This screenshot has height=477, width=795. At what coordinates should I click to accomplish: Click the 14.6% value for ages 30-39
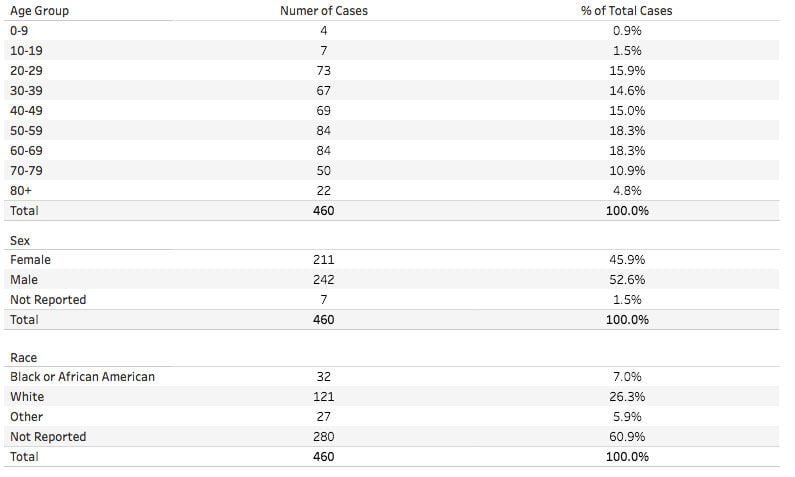629,91
